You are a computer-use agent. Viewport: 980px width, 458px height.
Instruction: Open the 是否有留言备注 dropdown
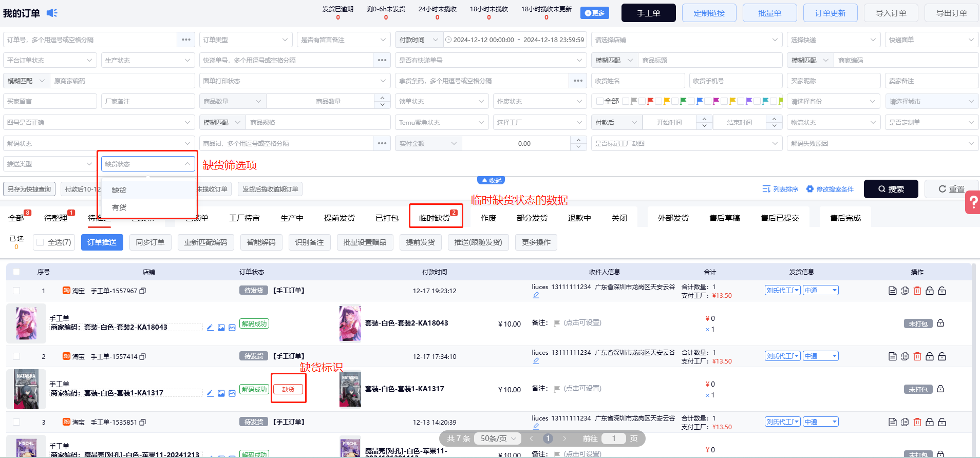coord(344,40)
